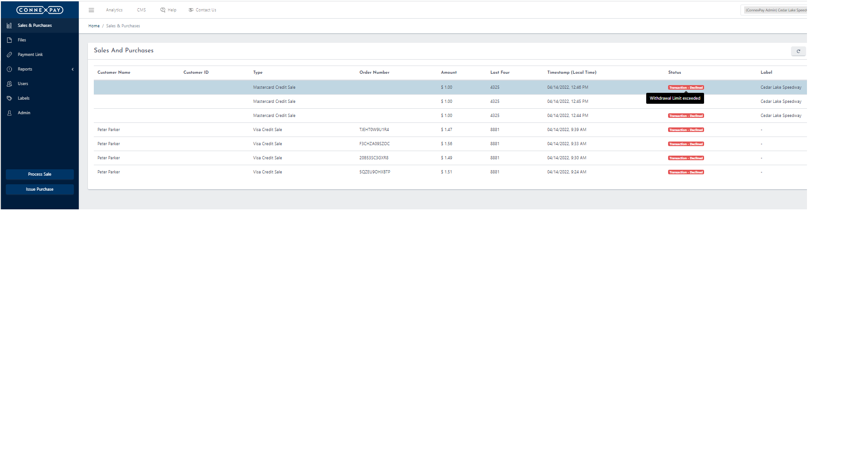
Task: Click Peter Parker in the $1.51 row
Action: pos(109,172)
